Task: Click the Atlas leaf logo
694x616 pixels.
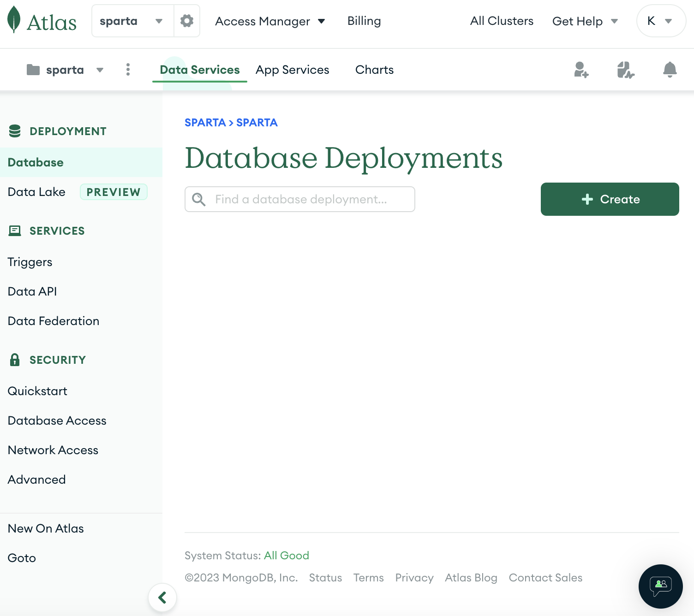Action: [x=14, y=20]
